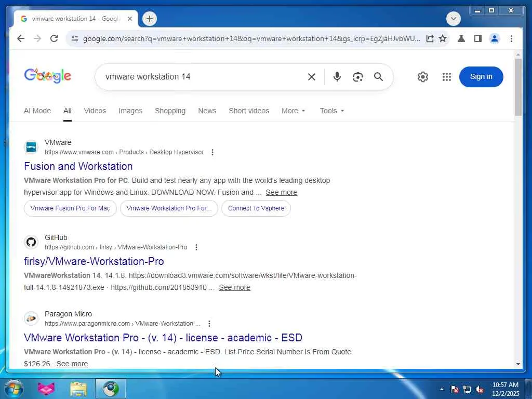Switch to AI Mode tab
532x399 pixels.
tap(37, 111)
